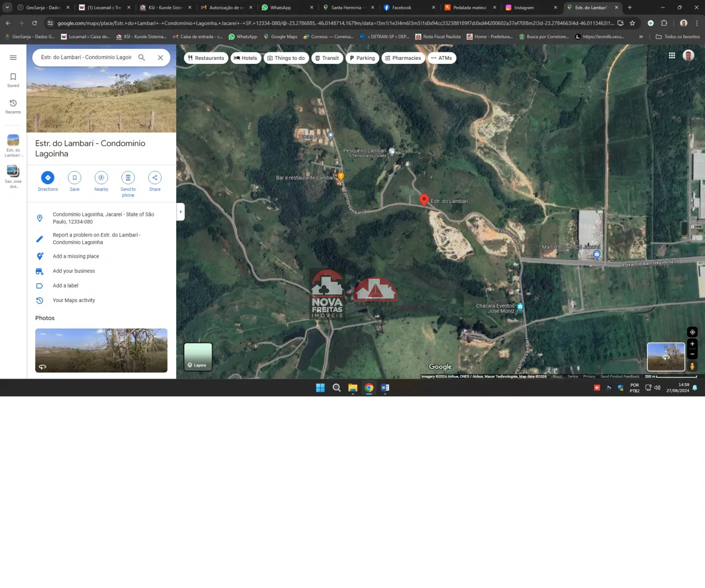Click the Send to phone icon
The image size is (705, 588).
(x=128, y=178)
